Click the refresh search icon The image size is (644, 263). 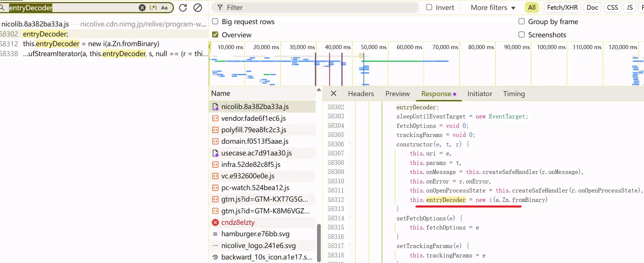[x=183, y=8]
